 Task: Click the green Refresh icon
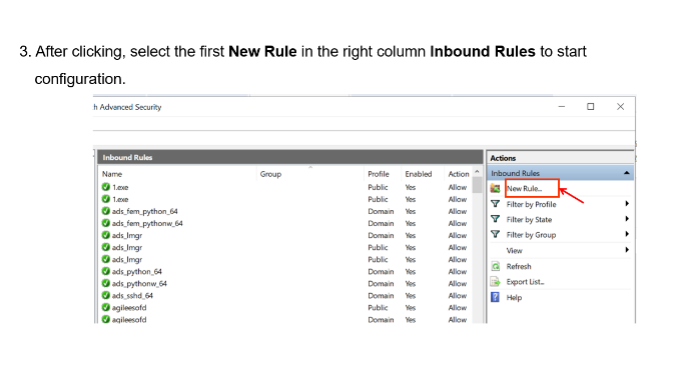coord(495,266)
